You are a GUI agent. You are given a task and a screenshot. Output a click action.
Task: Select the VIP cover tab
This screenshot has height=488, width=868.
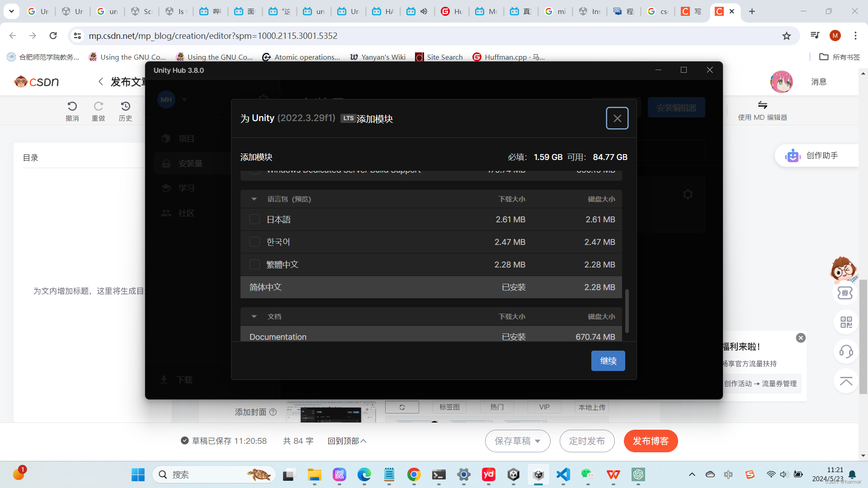point(544,407)
